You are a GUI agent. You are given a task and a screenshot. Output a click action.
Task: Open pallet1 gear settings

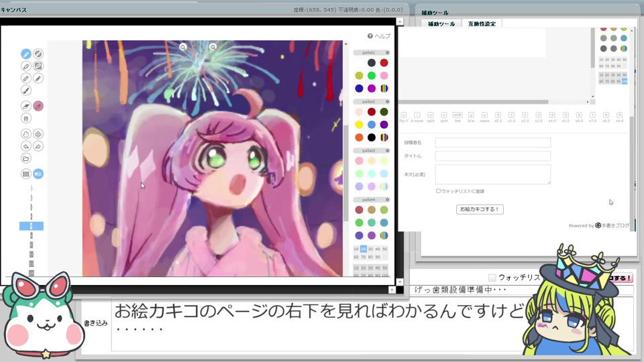pyautogui.click(x=387, y=52)
